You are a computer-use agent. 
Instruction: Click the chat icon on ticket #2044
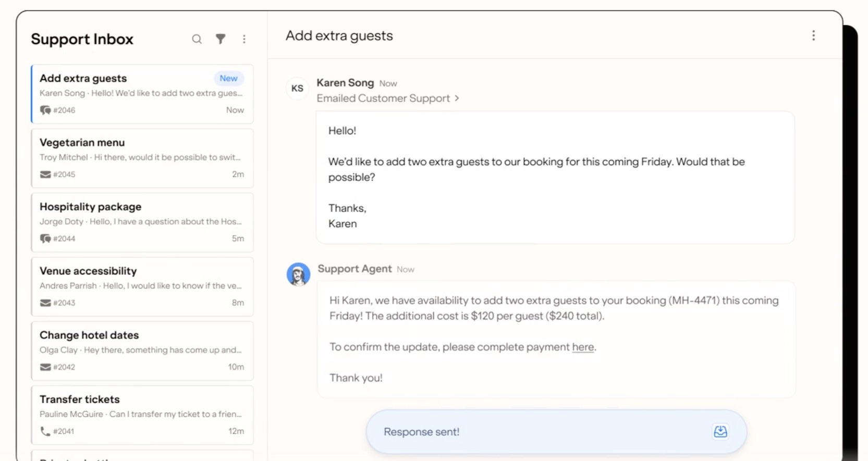point(45,239)
